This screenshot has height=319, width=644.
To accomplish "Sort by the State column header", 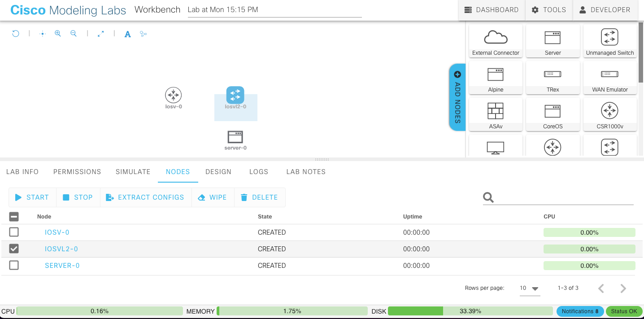I will point(265,217).
